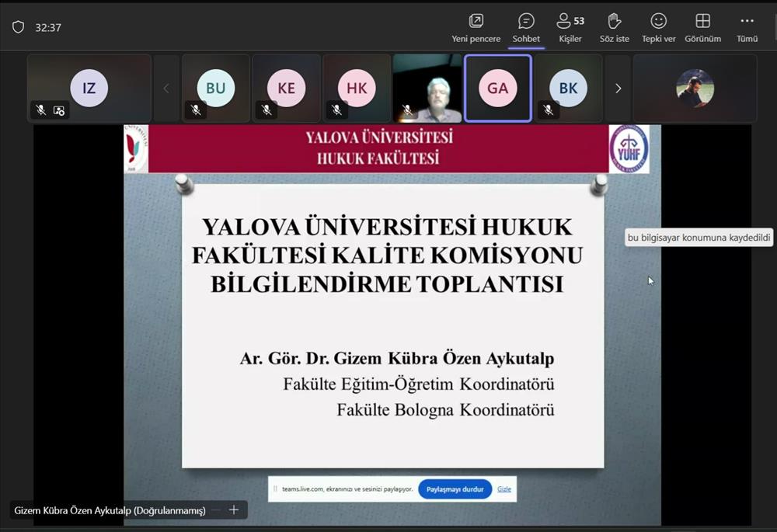The width and height of the screenshot is (777, 532).
Task: Click Gizem Kübra Özen Aykutalp presenter name label
Action: 110,510
